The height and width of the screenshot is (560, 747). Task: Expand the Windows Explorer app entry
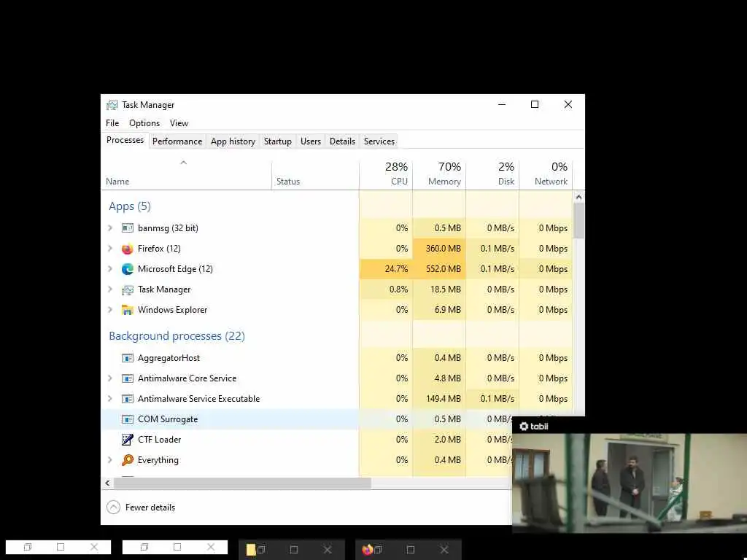(110, 310)
